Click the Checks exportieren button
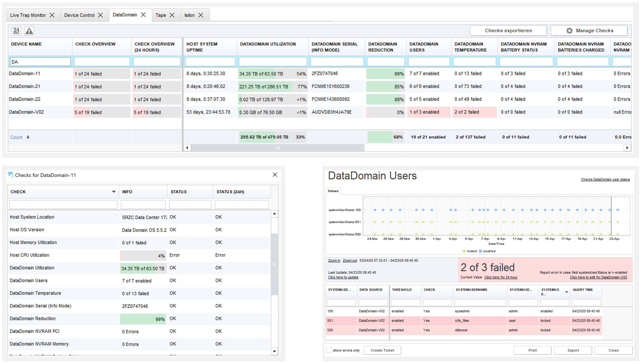 pos(508,31)
